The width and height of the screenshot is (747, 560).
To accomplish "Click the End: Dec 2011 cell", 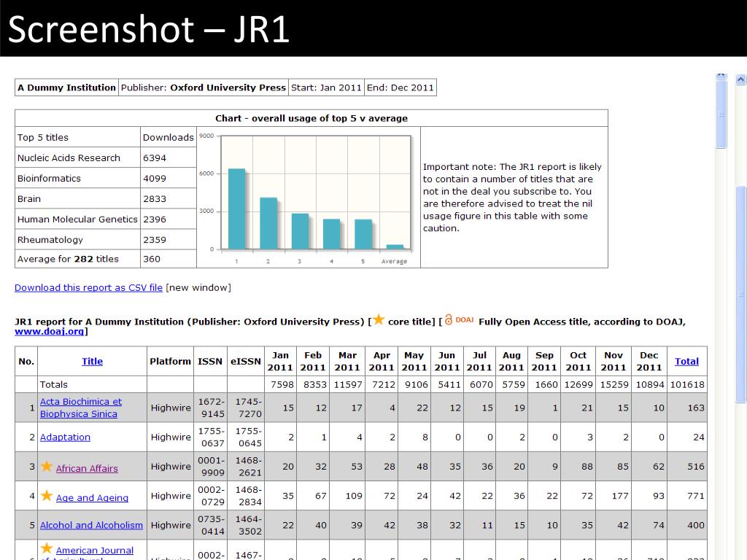I will click(x=400, y=87).
